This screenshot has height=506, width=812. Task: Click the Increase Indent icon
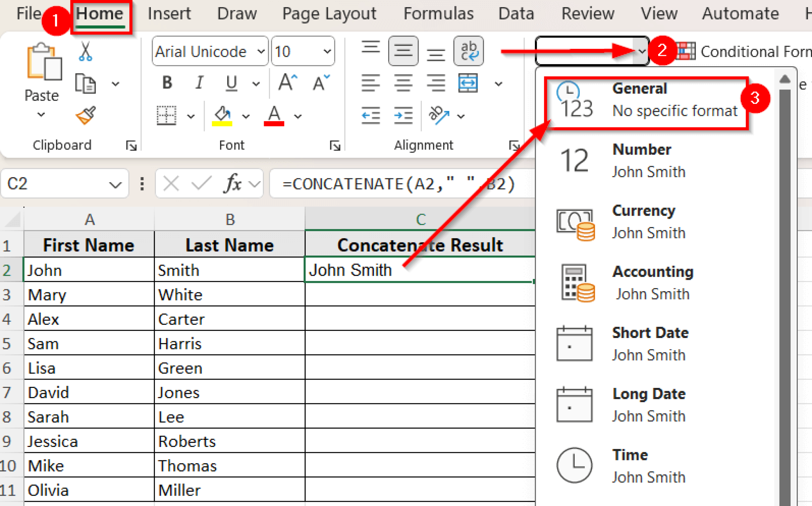(x=403, y=115)
